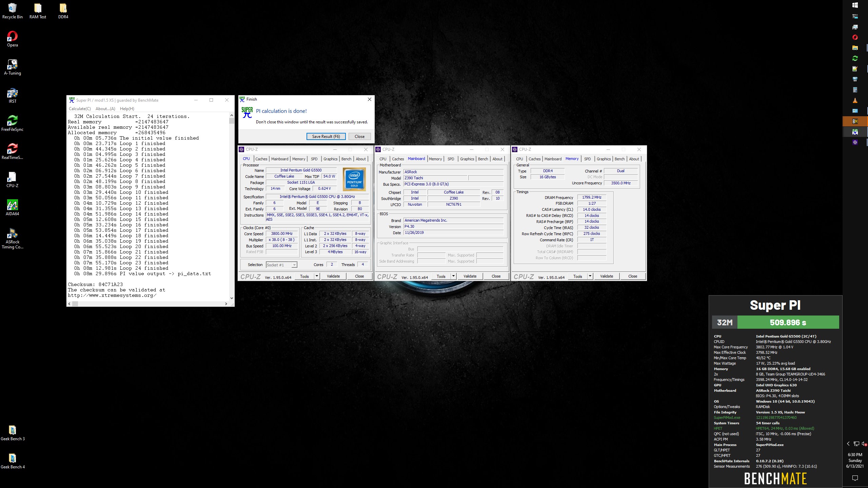Click the Intel Pentium Gold logo
The image size is (868, 488).
pyautogui.click(x=354, y=179)
